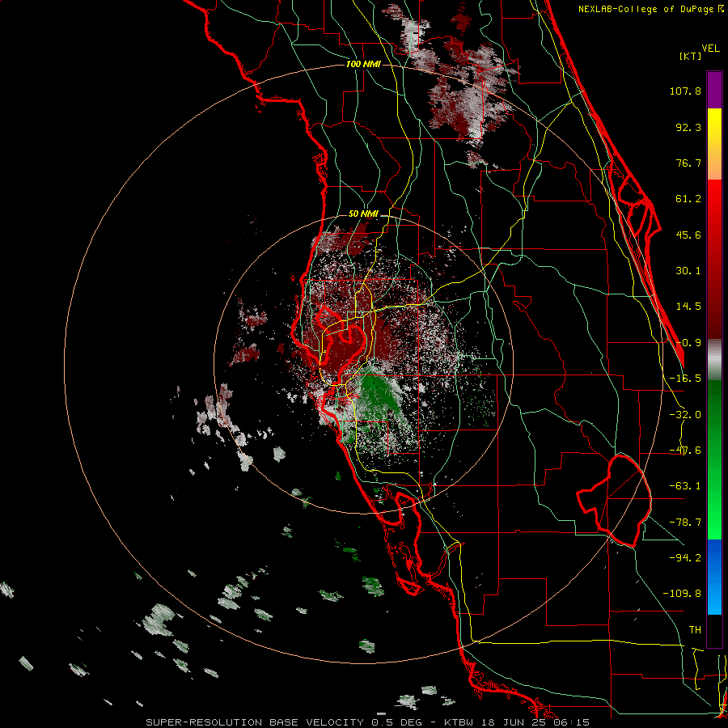Click the [KT] units label

click(691, 56)
